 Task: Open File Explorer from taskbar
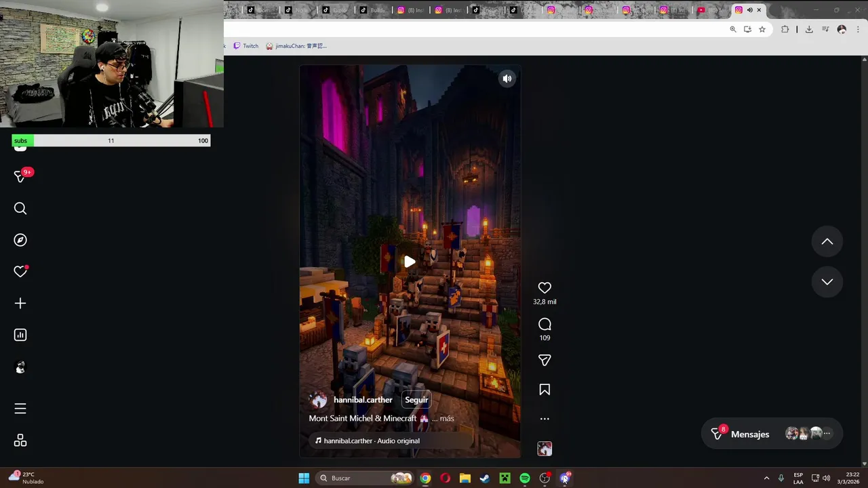(x=465, y=479)
